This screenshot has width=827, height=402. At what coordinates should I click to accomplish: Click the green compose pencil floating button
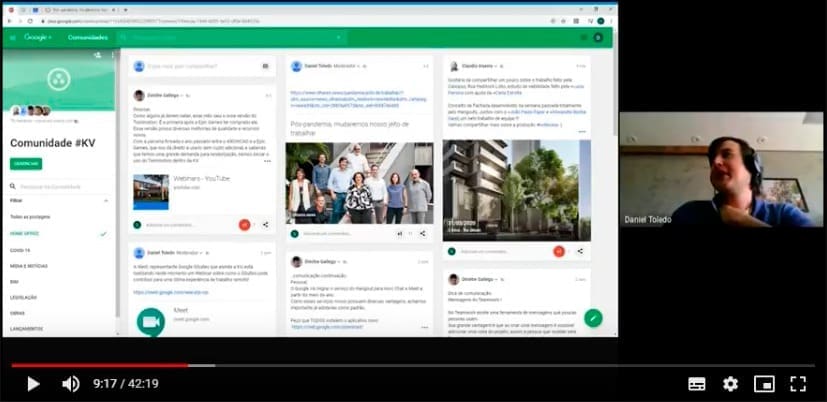[593, 318]
